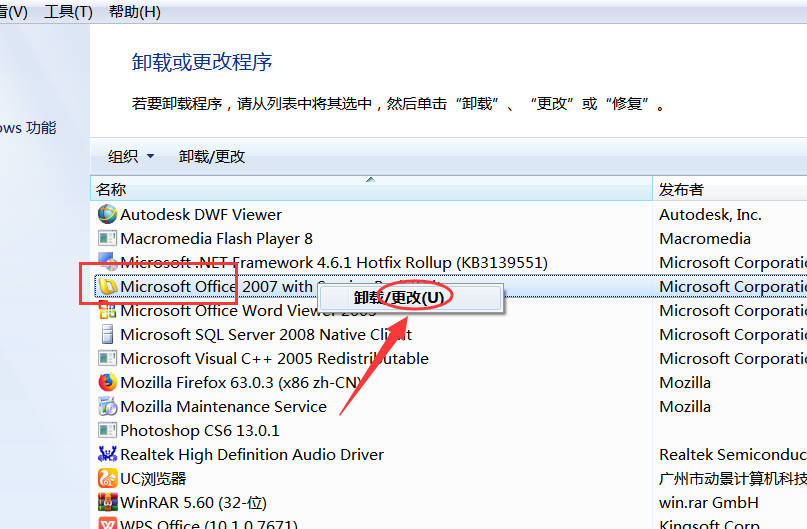The height and width of the screenshot is (529, 807).
Task: Click the Realtek Audio Driver icon
Action: [107, 454]
